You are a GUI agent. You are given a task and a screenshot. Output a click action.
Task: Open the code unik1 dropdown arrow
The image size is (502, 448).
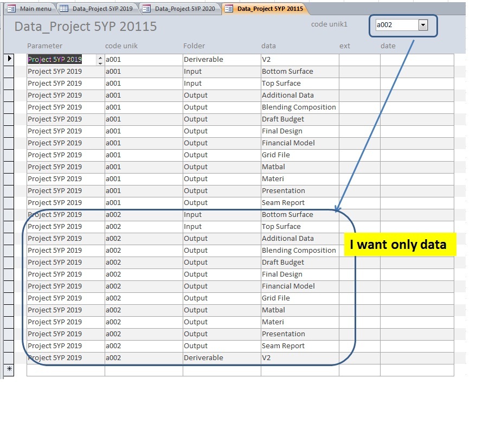pos(423,25)
